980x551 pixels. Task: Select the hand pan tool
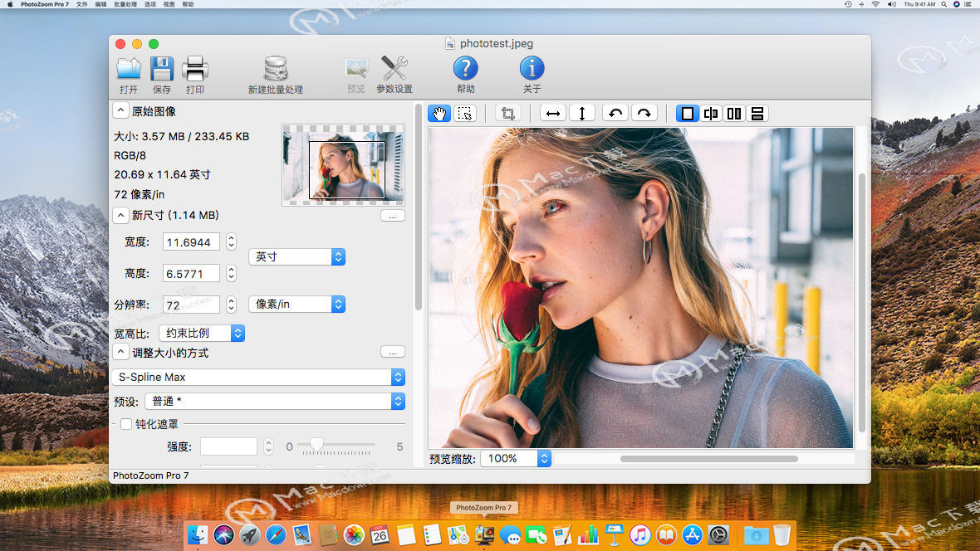pyautogui.click(x=439, y=114)
